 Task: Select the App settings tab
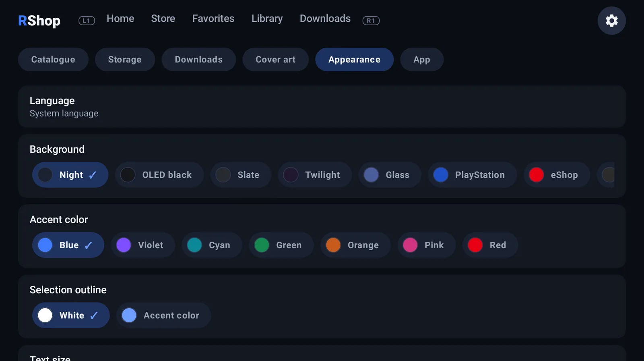pos(422,60)
